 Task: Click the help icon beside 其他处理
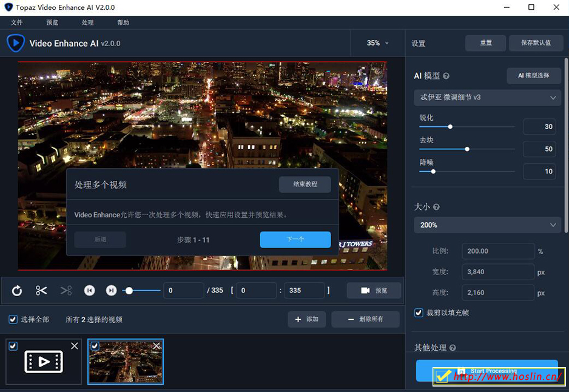coord(453,348)
